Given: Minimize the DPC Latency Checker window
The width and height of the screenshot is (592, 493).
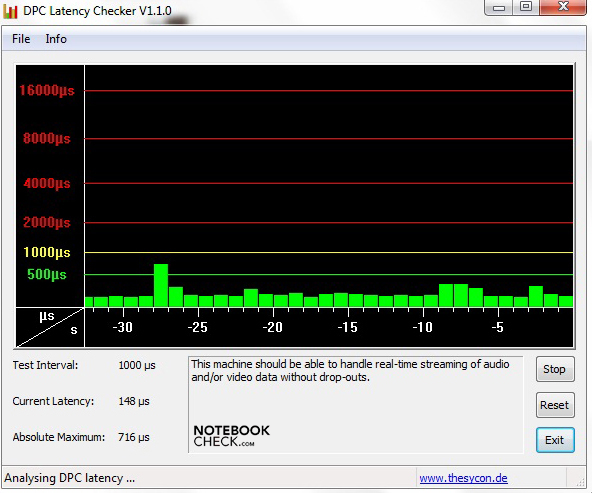Looking at the screenshot, I should pos(498,7).
